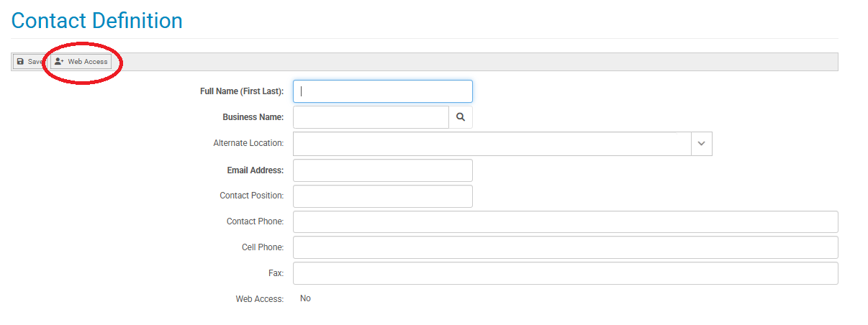This screenshot has height=325, width=868.
Task: Click the Contact Position field
Action: [x=383, y=196]
